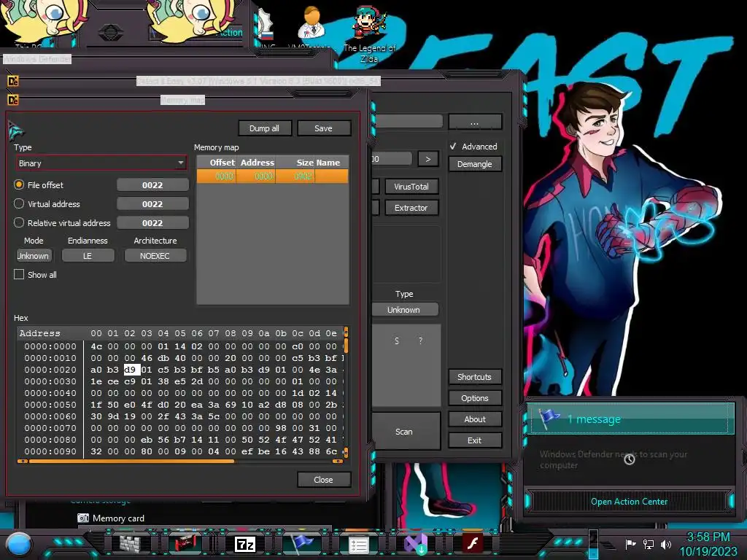Open the Type dropdown set to Binary

pyautogui.click(x=101, y=163)
